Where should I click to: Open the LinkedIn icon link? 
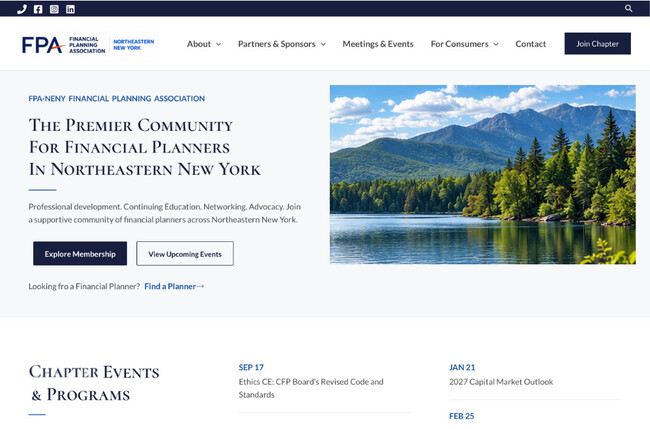click(70, 9)
